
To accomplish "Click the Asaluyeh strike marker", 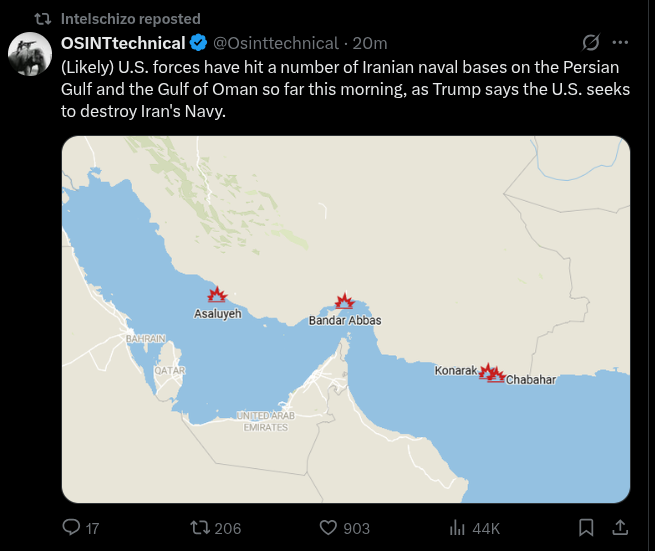I will point(217,295).
